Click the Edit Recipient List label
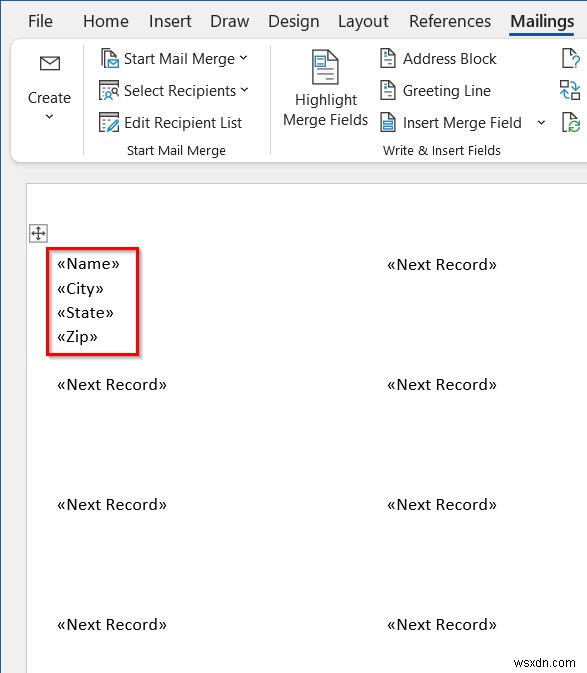The height and width of the screenshot is (673, 587). click(183, 123)
